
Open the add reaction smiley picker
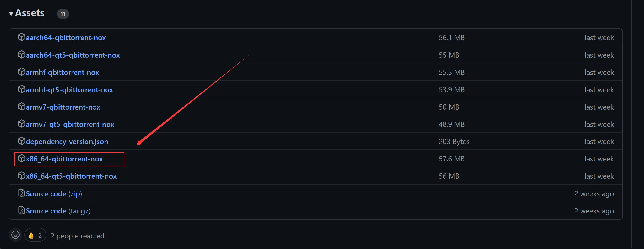(15, 235)
